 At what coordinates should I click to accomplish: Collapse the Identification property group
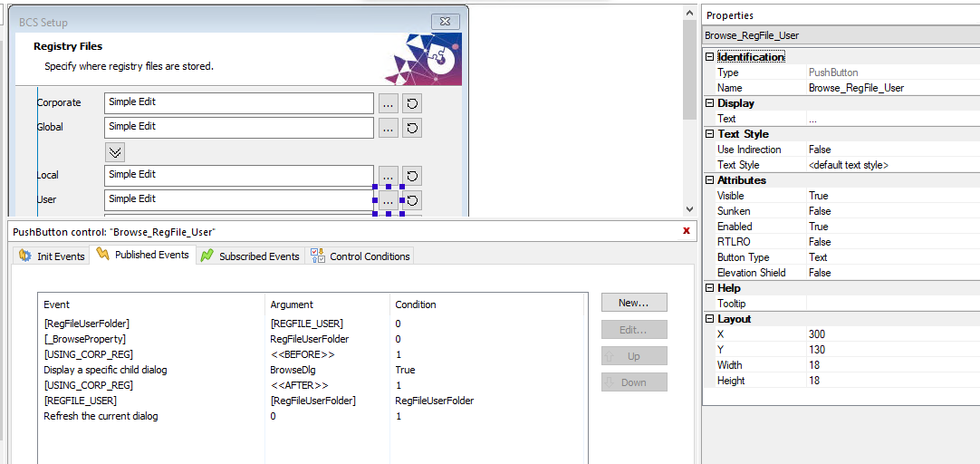pyautogui.click(x=710, y=57)
